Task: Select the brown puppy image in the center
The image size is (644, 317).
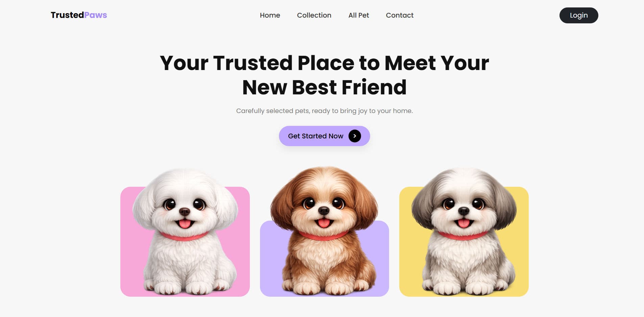Action: coord(324,230)
